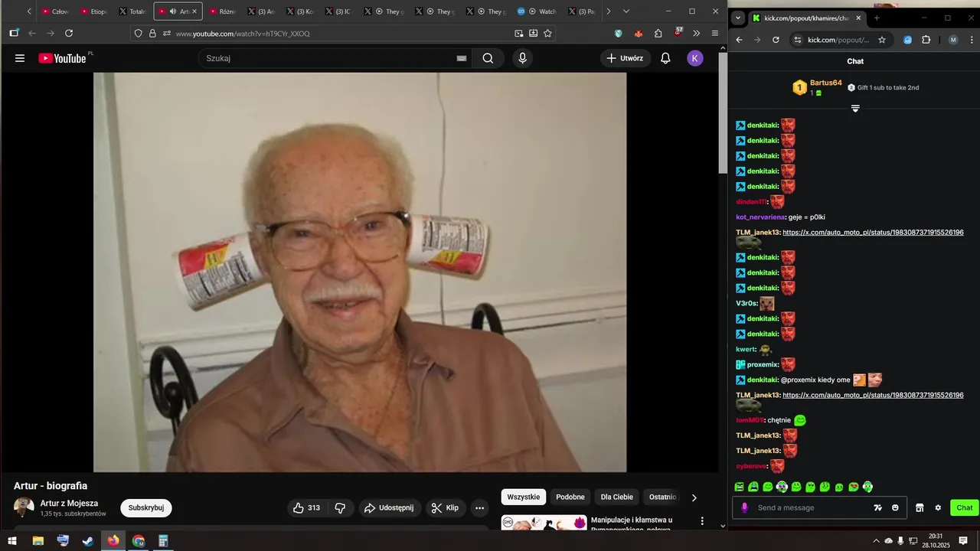This screenshot has height=551, width=980.
Task: Open Windows action center notifications
Action: tap(963, 541)
